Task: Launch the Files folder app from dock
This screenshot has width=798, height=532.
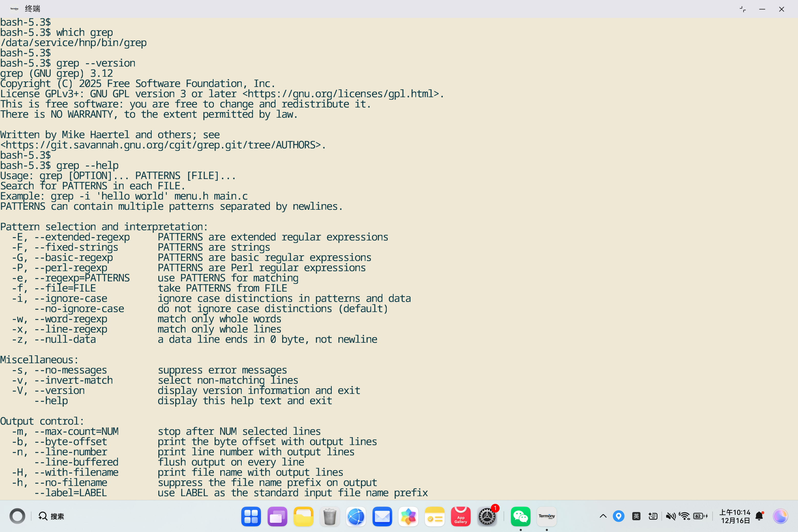Action: [303, 516]
